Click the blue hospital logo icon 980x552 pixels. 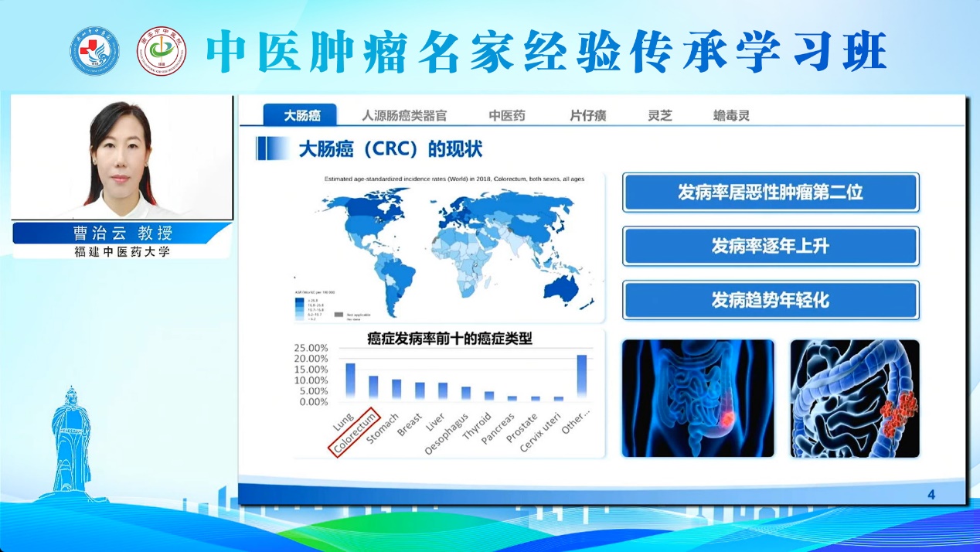(95, 50)
